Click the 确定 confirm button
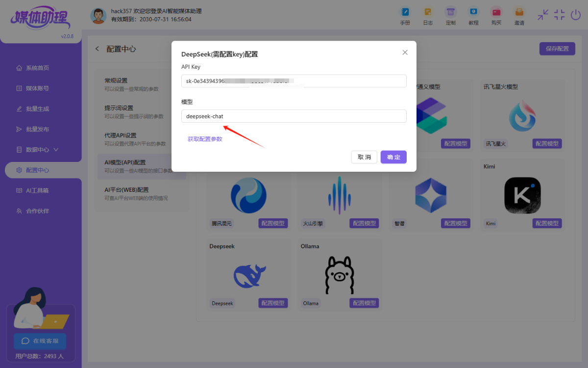 (x=393, y=157)
